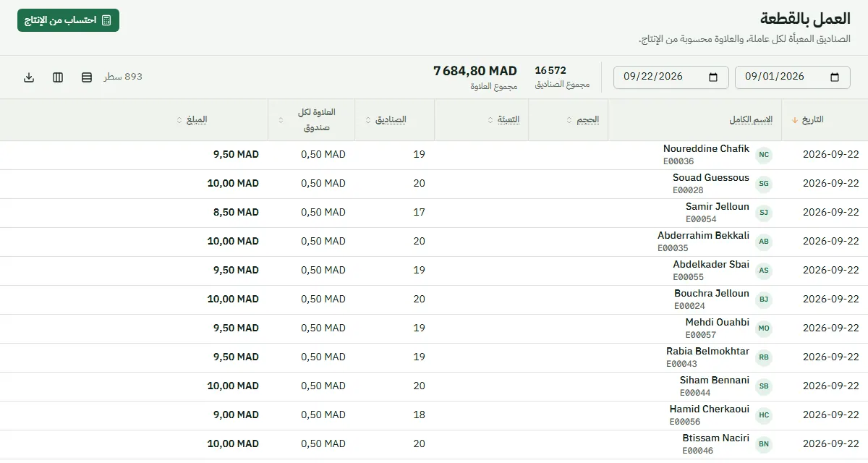The height and width of the screenshot is (463, 868).
Task: Sort by the العلاوة لكل صندوق column header
Action: (312, 119)
